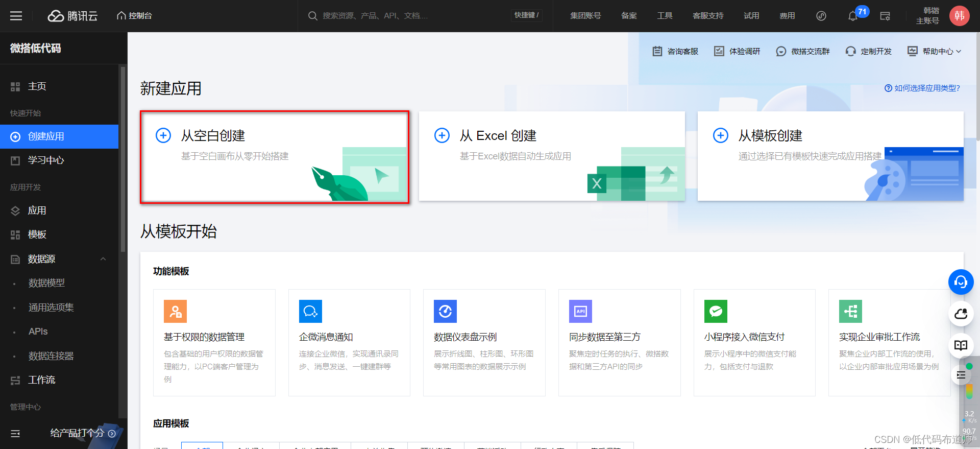Image resolution: width=980 pixels, height=449 pixels.
Task: Open the floating documentation book button
Action: pos(961,345)
